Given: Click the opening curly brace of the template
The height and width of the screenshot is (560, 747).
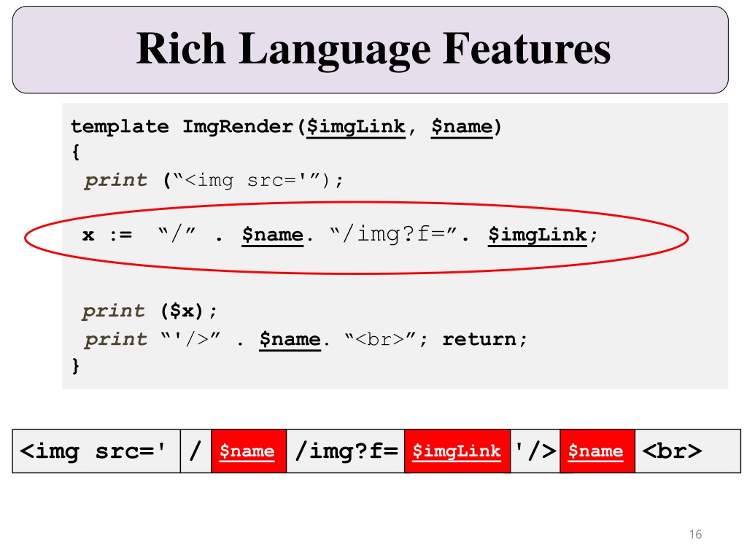Looking at the screenshot, I should [75, 152].
